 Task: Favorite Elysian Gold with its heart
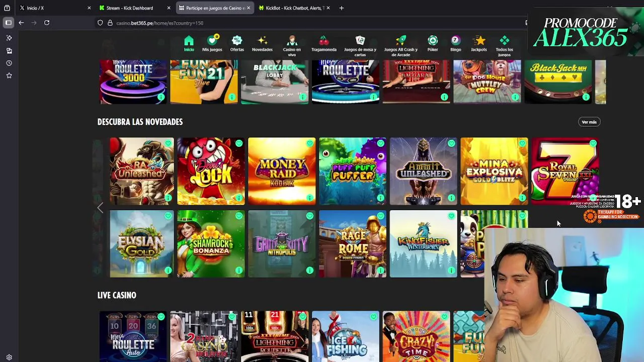(x=168, y=216)
